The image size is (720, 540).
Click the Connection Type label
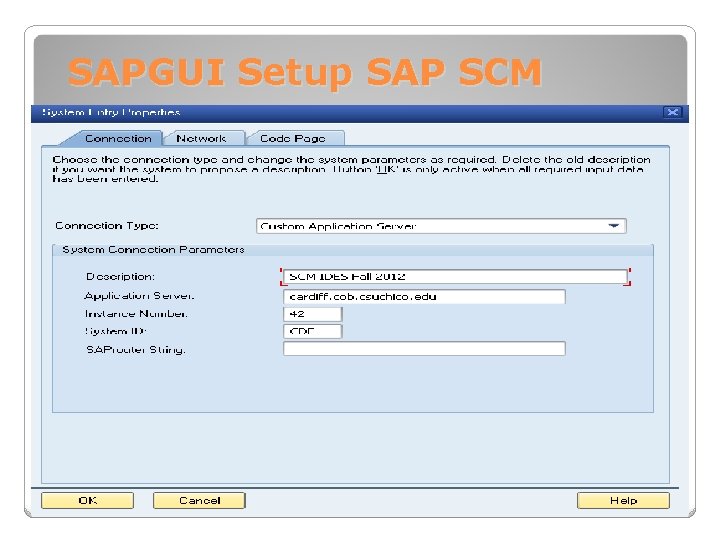pyautogui.click(x=107, y=225)
